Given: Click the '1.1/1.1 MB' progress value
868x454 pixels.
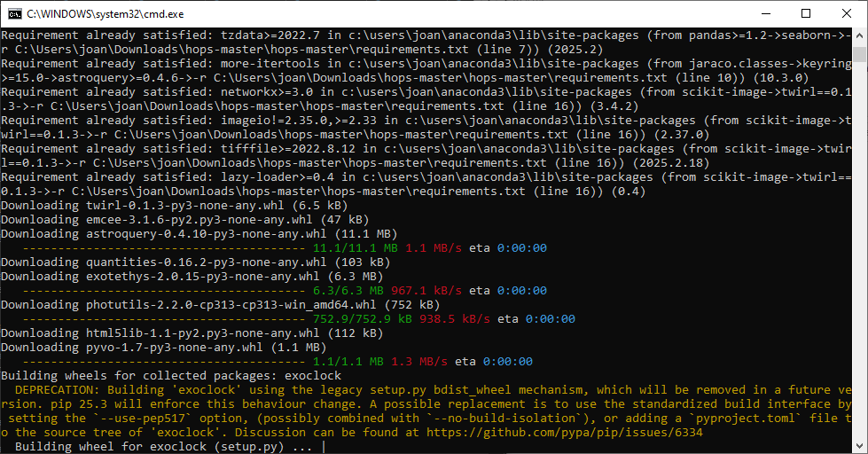Looking at the screenshot, I should pos(348,362).
